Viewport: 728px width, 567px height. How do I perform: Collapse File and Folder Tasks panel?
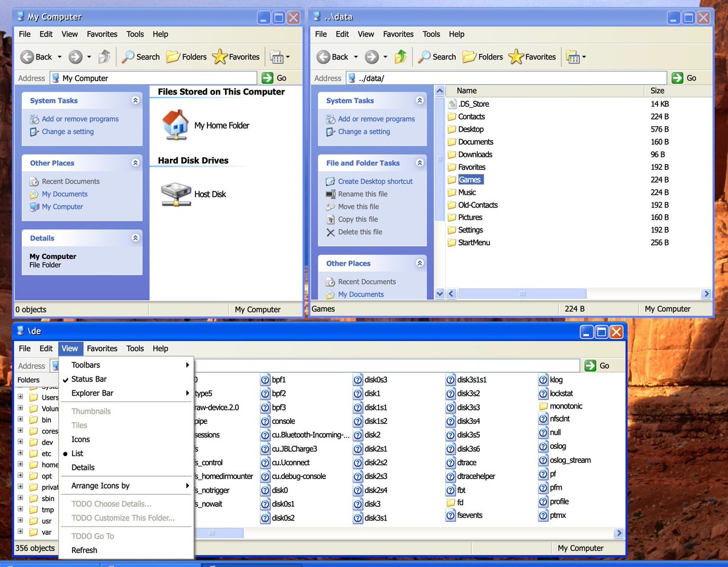tap(420, 163)
